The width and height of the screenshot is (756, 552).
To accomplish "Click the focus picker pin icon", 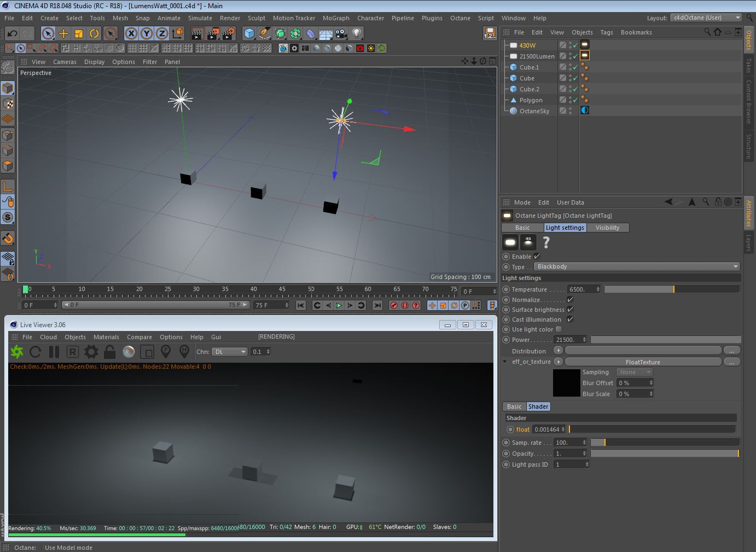I will pyautogui.click(x=166, y=352).
